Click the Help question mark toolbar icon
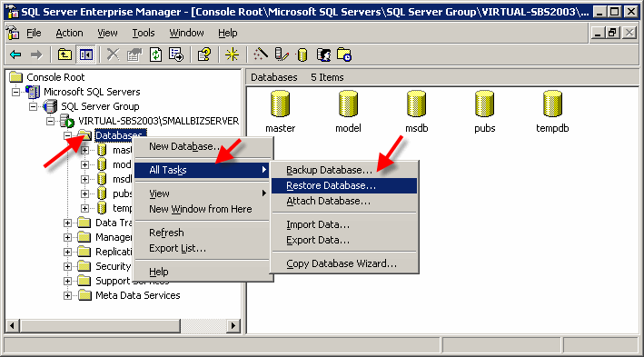 click(204, 55)
